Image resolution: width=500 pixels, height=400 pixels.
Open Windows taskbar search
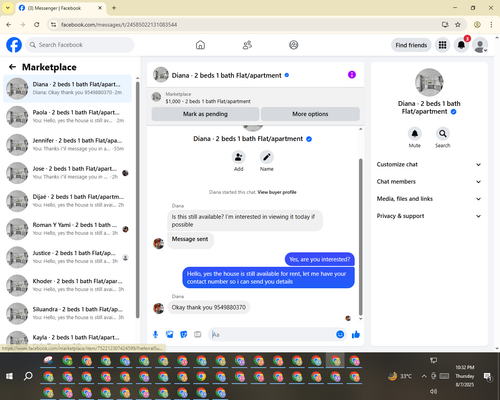(28, 376)
